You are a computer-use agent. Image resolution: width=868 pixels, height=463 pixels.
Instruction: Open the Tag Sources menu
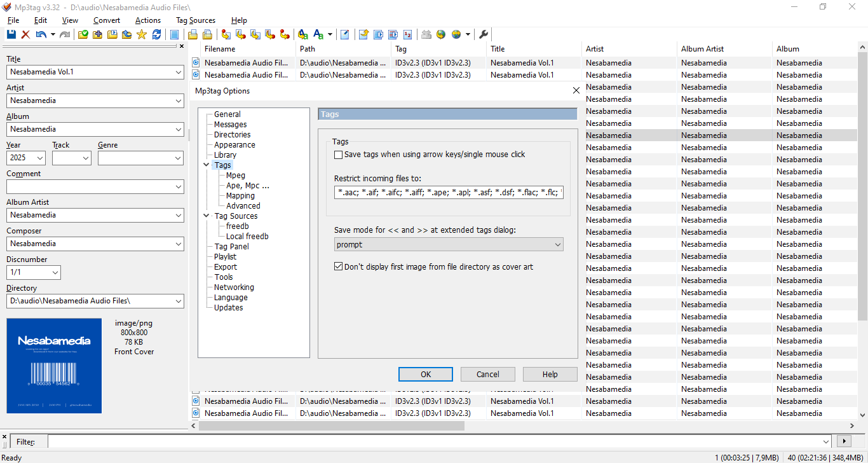(x=195, y=20)
